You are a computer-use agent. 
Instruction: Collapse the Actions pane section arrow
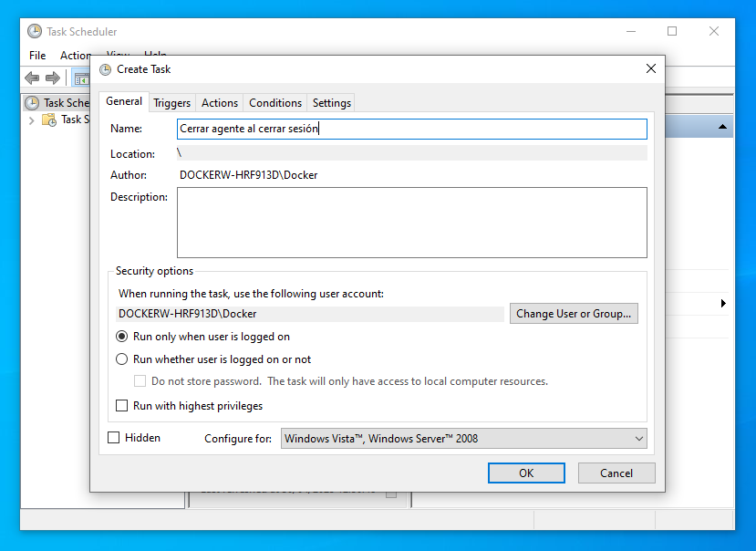pyautogui.click(x=722, y=127)
